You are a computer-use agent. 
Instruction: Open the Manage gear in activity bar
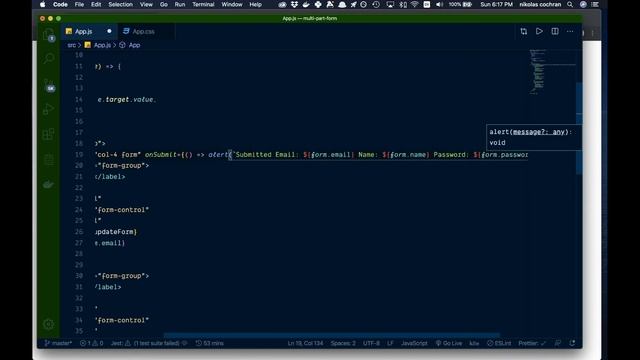click(49, 324)
